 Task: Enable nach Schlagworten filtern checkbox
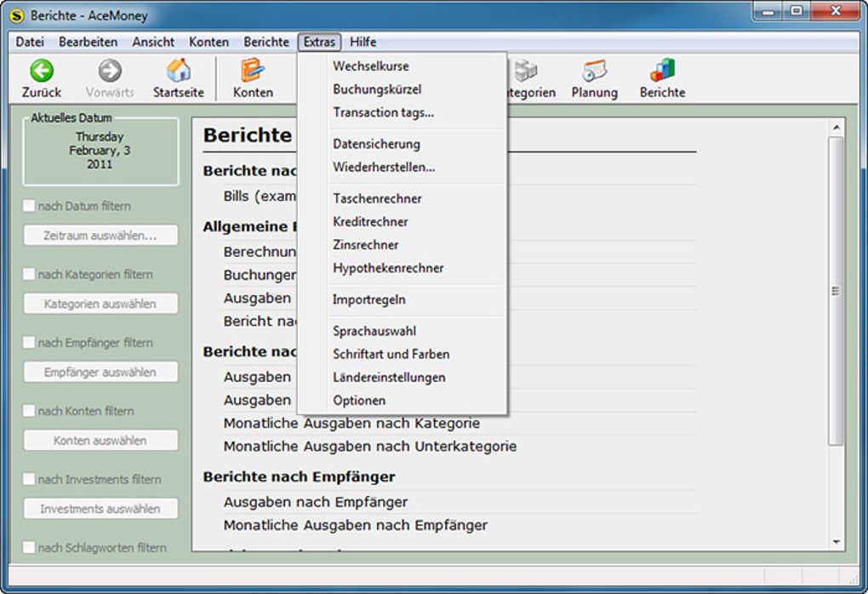click(x=29, y=547)
